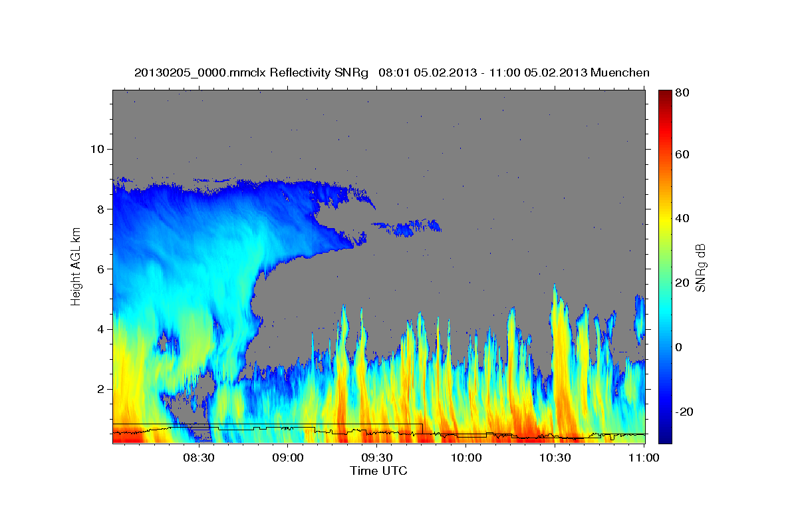
Task: Click the colorbar value 20
Action: tap(684, 283)
